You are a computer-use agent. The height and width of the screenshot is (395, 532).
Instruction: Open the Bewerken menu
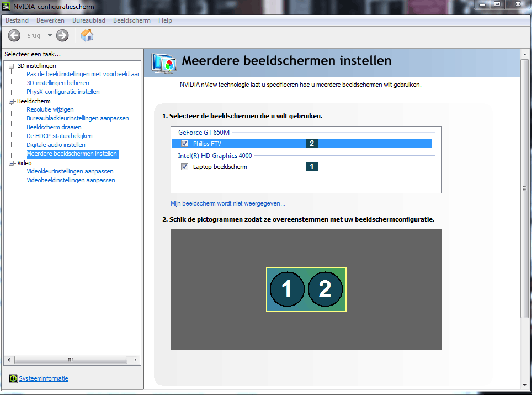click(x=50, y=20)
